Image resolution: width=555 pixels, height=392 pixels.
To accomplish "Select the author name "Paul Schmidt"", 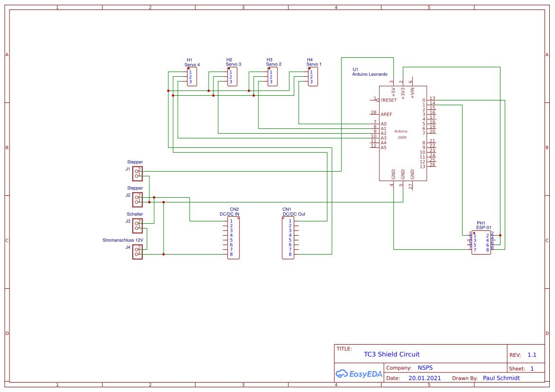I will (501, 378).
